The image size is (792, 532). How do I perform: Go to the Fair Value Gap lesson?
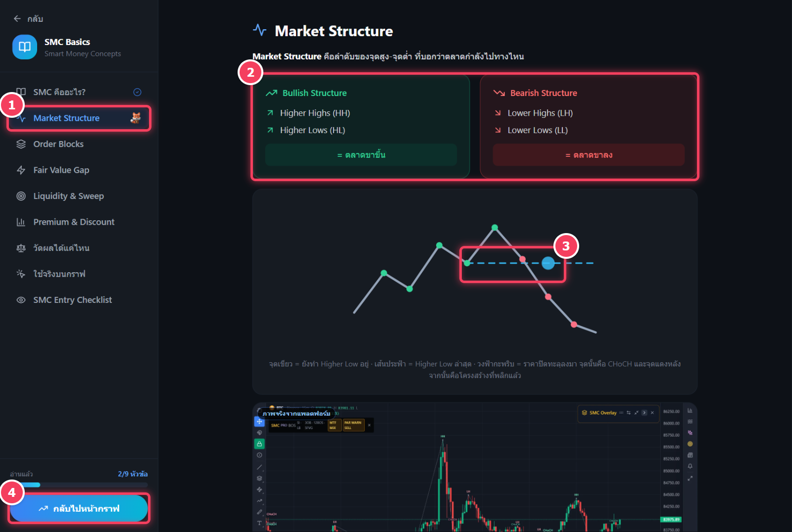click(79, 170)
